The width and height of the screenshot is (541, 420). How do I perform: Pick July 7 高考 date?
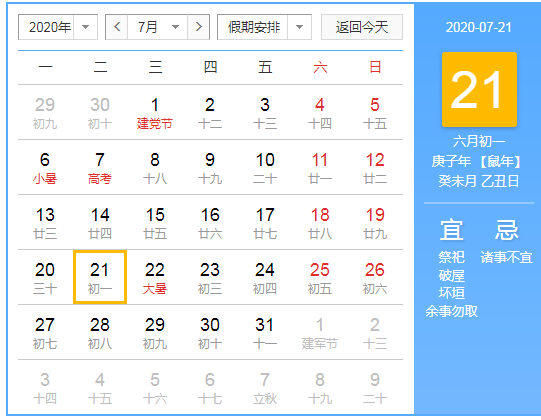coord(100,168)
